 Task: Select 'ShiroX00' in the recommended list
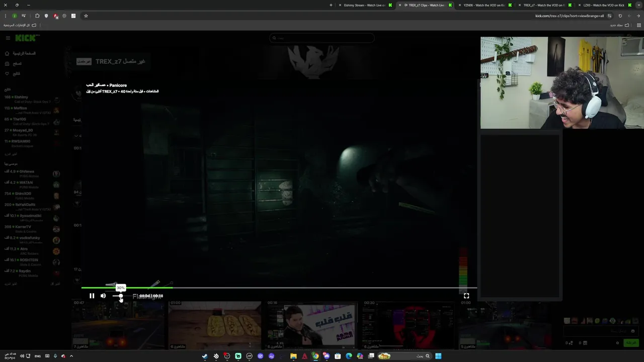32,196
